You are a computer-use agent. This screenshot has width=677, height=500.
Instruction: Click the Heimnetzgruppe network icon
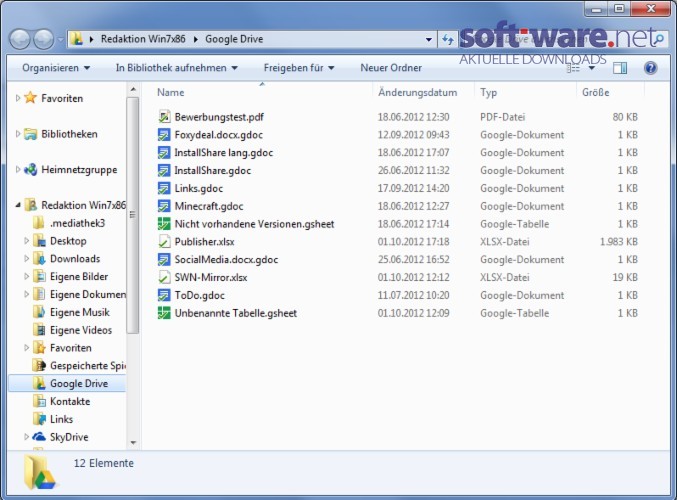(x=30, y=169)
